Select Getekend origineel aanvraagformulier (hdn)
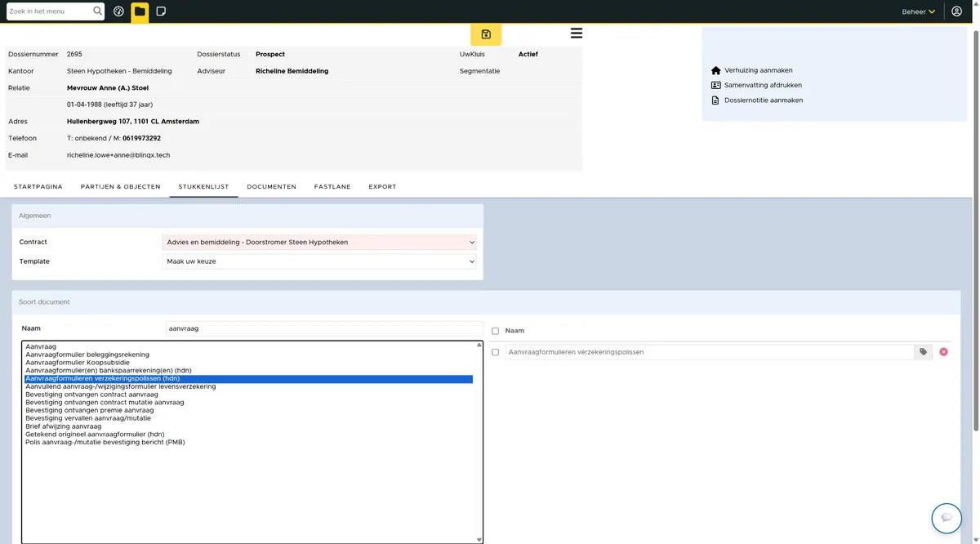980x544 pixels. [248, 435]
